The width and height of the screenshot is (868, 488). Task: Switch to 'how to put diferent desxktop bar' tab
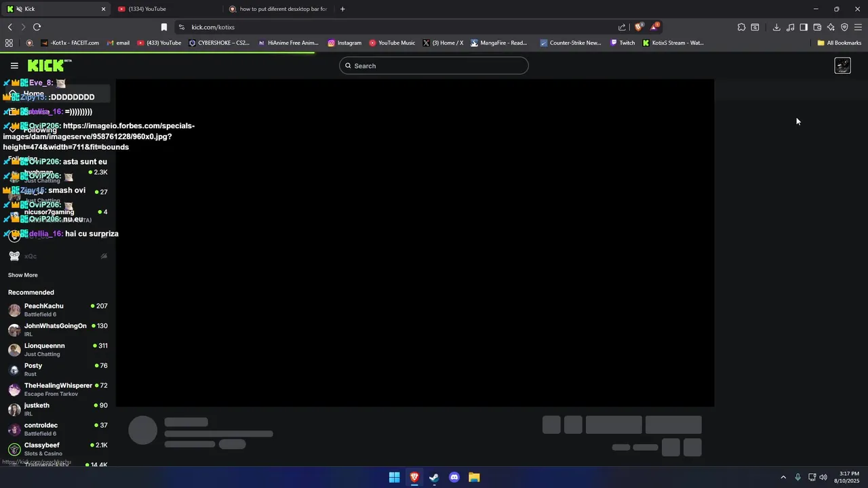point(278,9)
